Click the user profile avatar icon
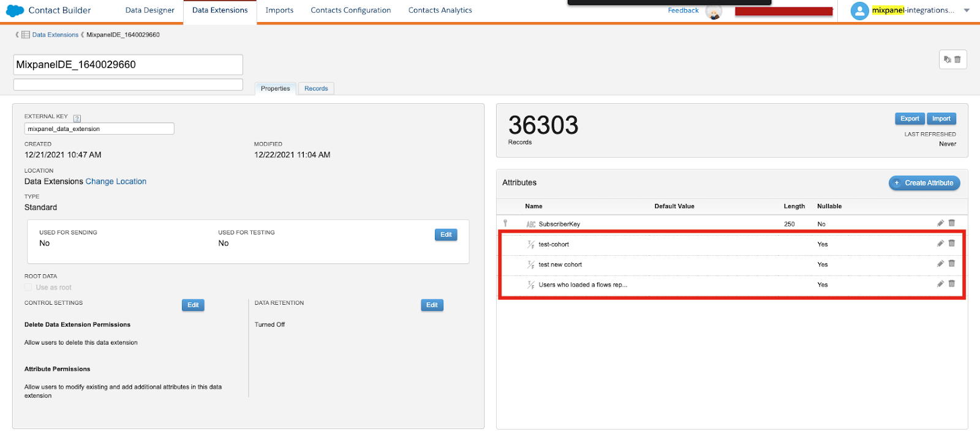 point(860,10)
